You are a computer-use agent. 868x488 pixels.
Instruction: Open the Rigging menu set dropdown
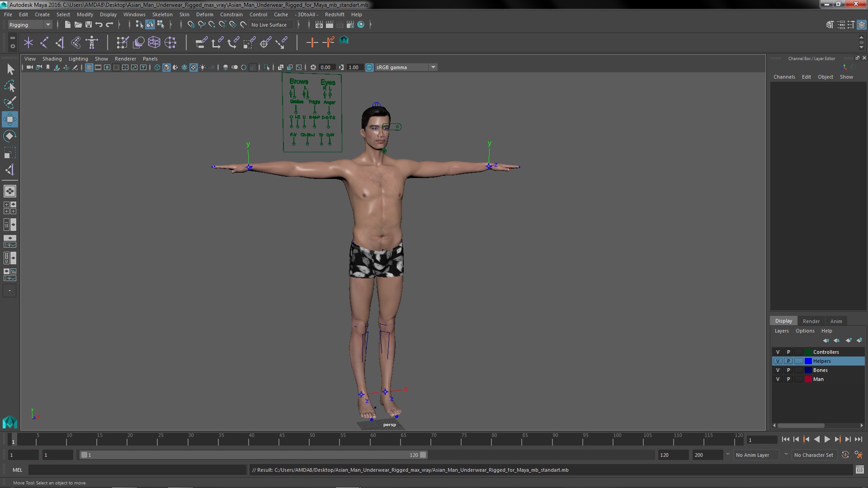coord(29,25)
